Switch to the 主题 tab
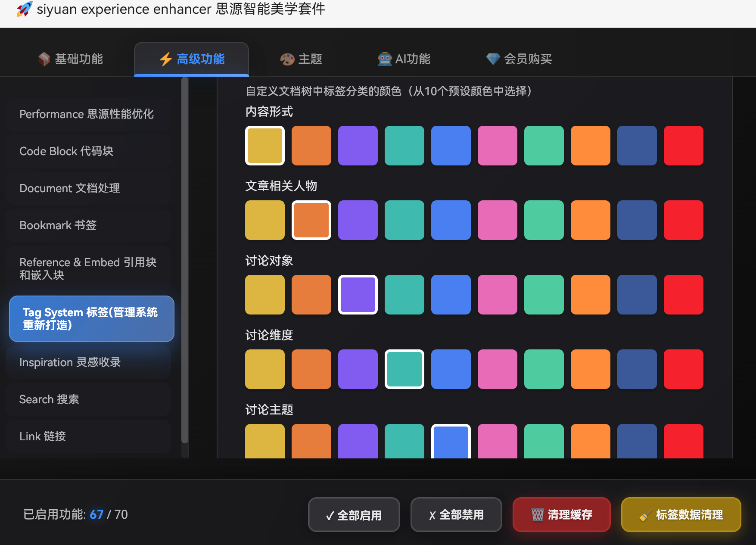Image resolution: width=756 pixels, height=545 pixels. [x=301, y=59]
